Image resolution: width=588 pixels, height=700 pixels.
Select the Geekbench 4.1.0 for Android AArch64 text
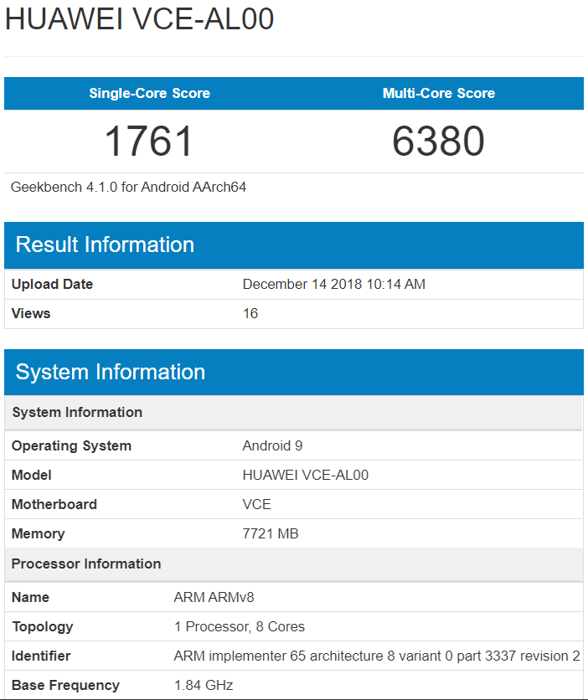point(129,187)
